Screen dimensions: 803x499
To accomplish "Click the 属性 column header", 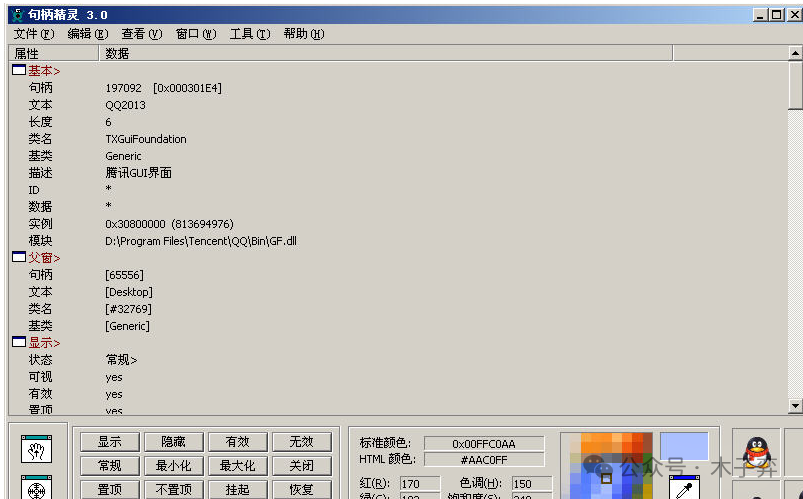I will click(54, 53).
